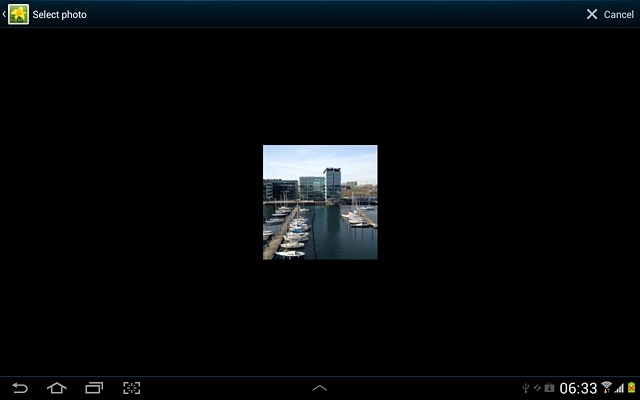
Task: Click the Cancel text button
Action: click(x=618, y=14)
